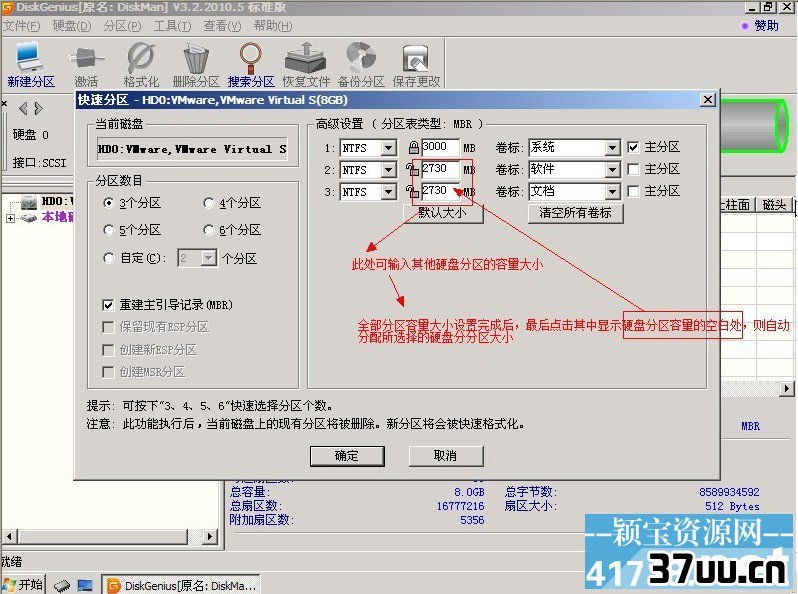The width and height of the screenshot is (798, 594).
Task: Click the padlock icon for partition 3
Action: pos(411,191)
